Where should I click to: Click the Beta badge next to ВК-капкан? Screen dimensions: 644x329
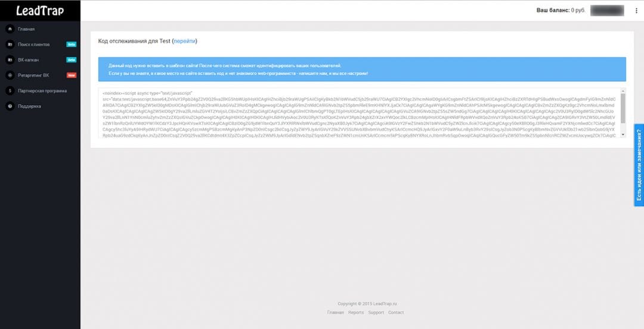coord(72,60)
